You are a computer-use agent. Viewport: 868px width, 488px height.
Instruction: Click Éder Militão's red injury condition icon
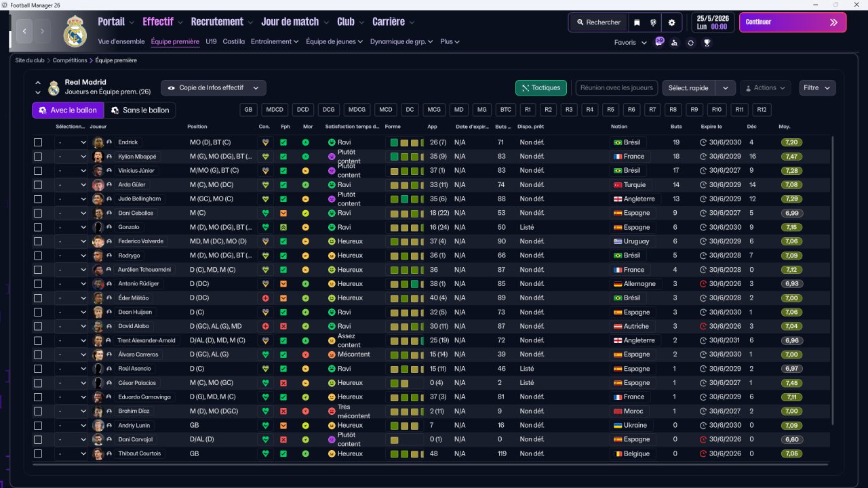tap(265, 298)
